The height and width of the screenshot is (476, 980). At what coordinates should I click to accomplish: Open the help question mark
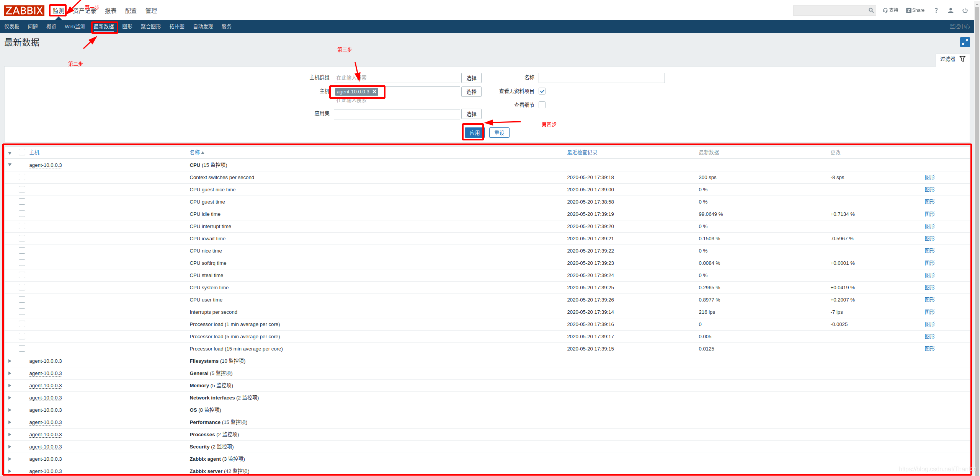point(936,10)
